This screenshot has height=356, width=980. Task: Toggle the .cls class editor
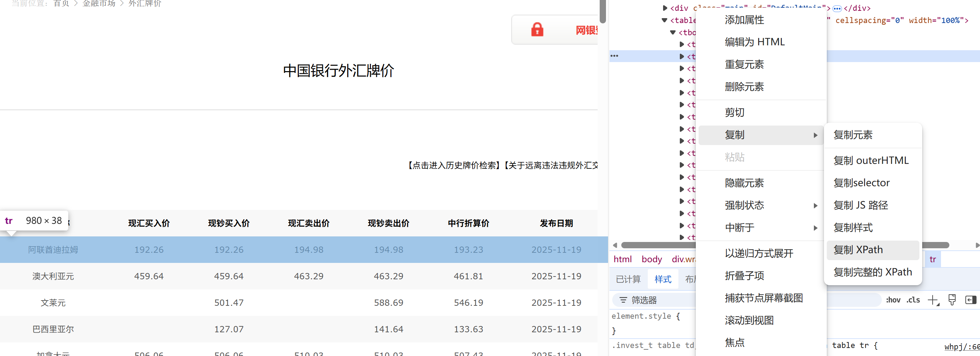[913, 300]
